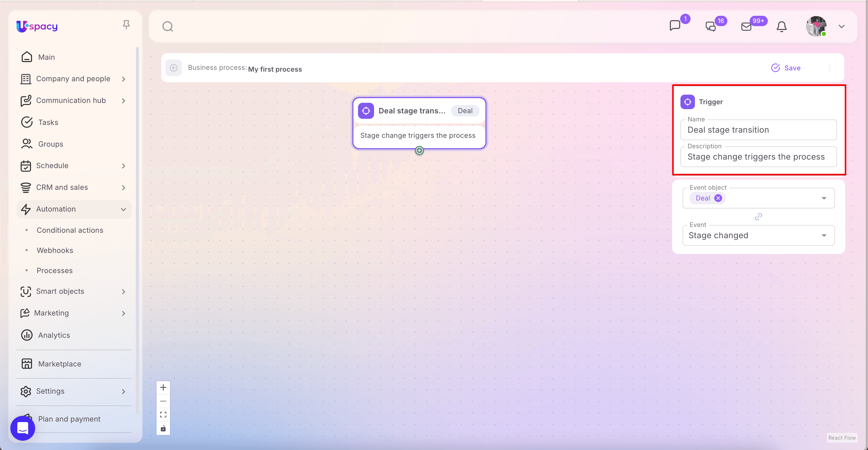Screen dimensions: 868x450
Task: Toggle the link between event object and event
Action: (758, 216)
